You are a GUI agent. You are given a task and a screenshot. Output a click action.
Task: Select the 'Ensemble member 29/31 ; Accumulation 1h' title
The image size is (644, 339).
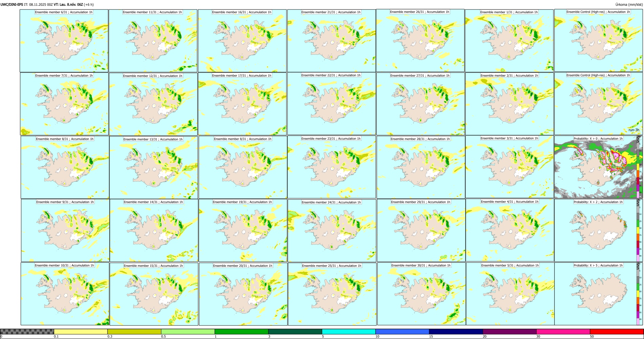click(x=421, y=202)
